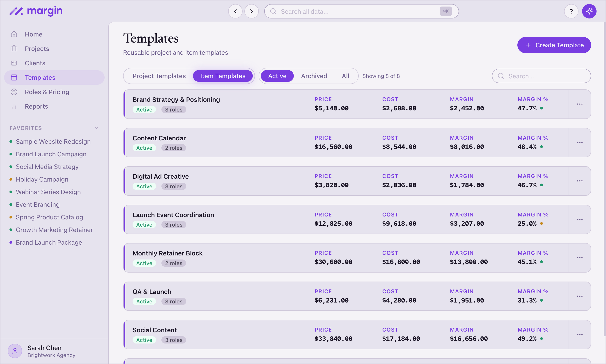The width and height of the screenshot is (606, 364).
Task: Open the help question mark button
Action: (x=571, y=11)
